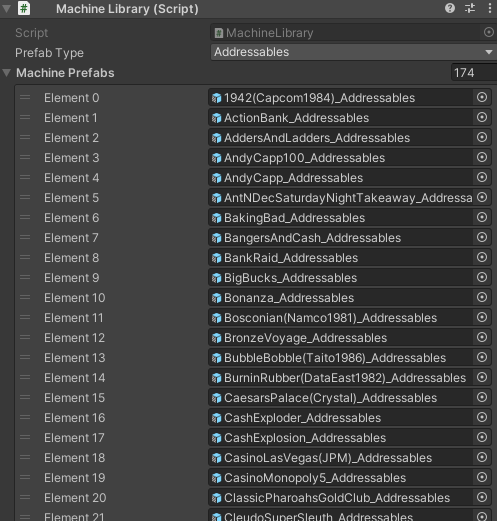This screenshot has height=521, width=497.
Task: Select the Element 7 label
Action: pos(71,238)
